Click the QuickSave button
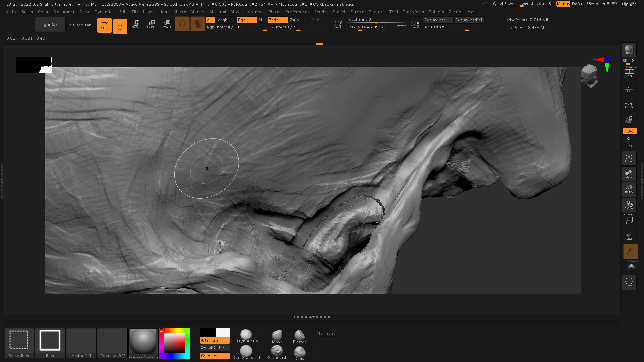 (x=503, y=4)
